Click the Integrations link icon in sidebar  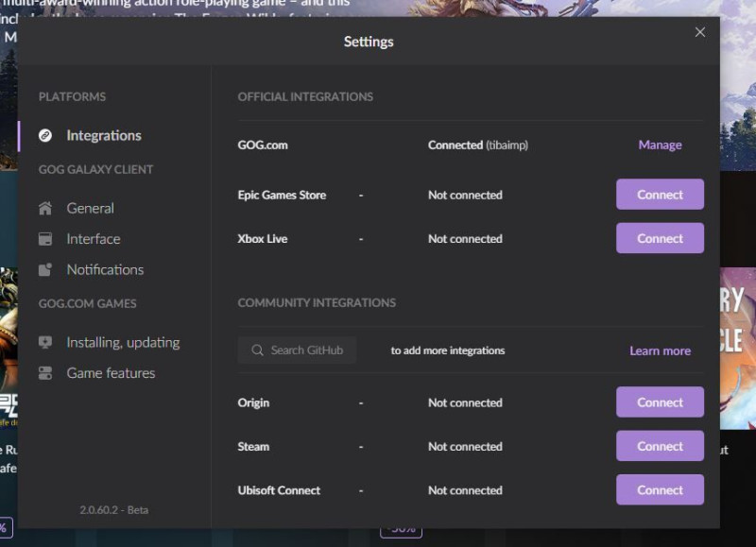click(45, 135)
